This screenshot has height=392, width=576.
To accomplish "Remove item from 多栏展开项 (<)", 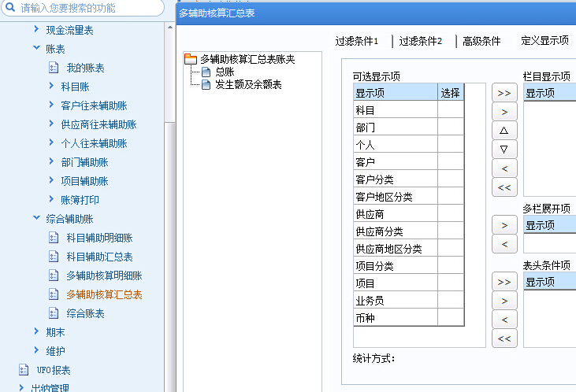I will pos(504,244).
